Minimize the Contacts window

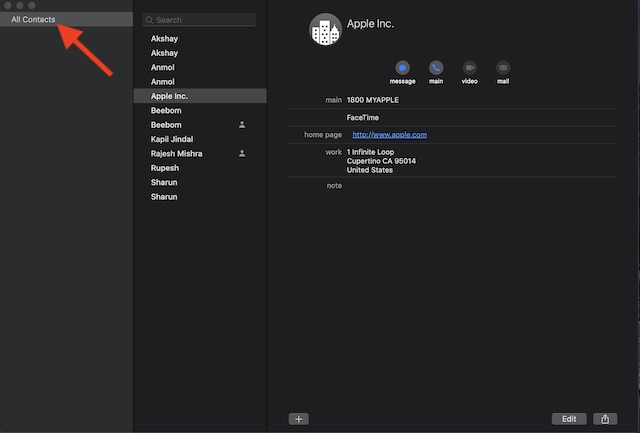pyautogui.click(x=20, y=5)
